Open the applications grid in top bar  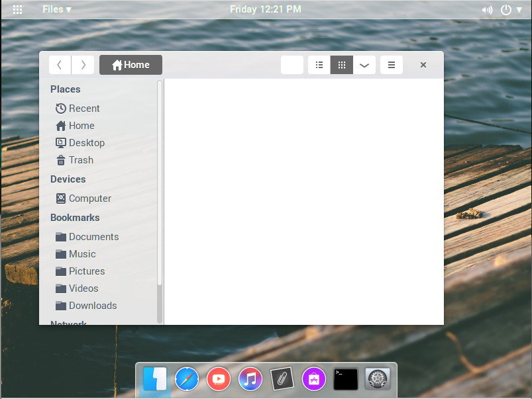18,9
